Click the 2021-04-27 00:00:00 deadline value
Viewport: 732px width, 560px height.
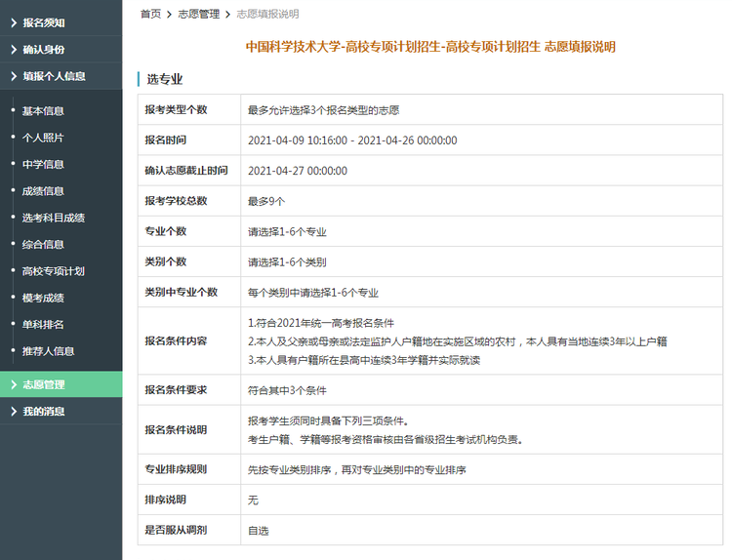(x=298, y=171)
